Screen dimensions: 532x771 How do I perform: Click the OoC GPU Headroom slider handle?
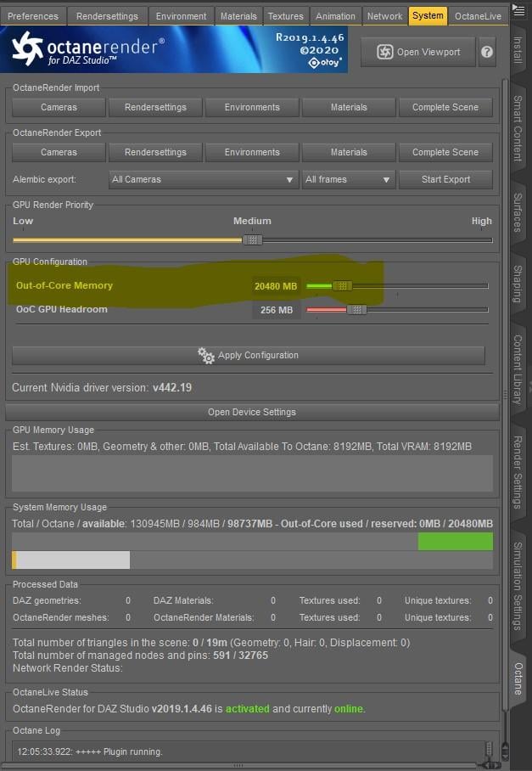click(356, 310)
